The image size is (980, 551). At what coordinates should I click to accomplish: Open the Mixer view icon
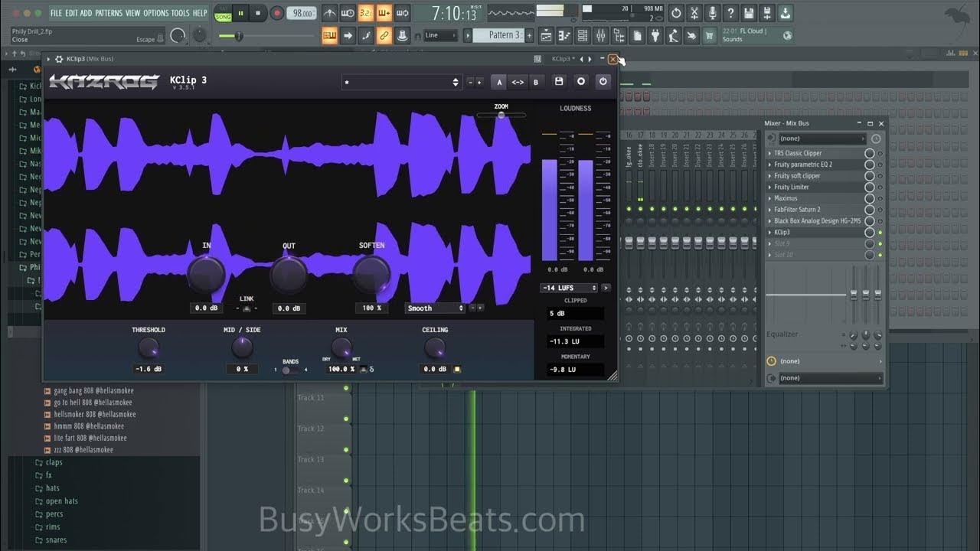[600, 35]
